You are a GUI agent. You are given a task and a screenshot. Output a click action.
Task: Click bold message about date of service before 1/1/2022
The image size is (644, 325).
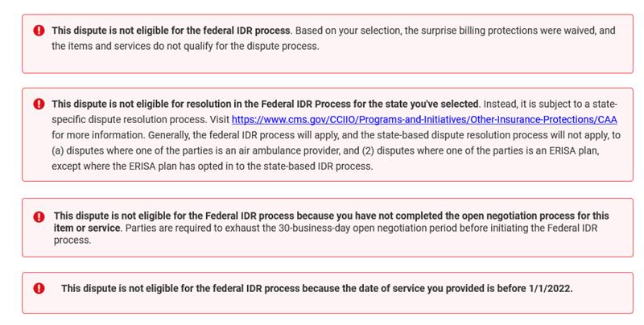[x=316, y=288]
